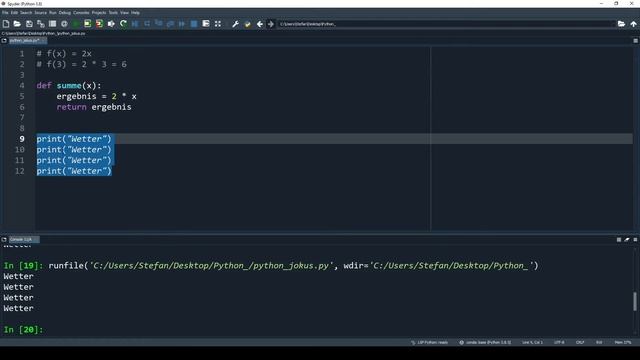
Task: Run the file with the green play button
Action: click(76, 24)
